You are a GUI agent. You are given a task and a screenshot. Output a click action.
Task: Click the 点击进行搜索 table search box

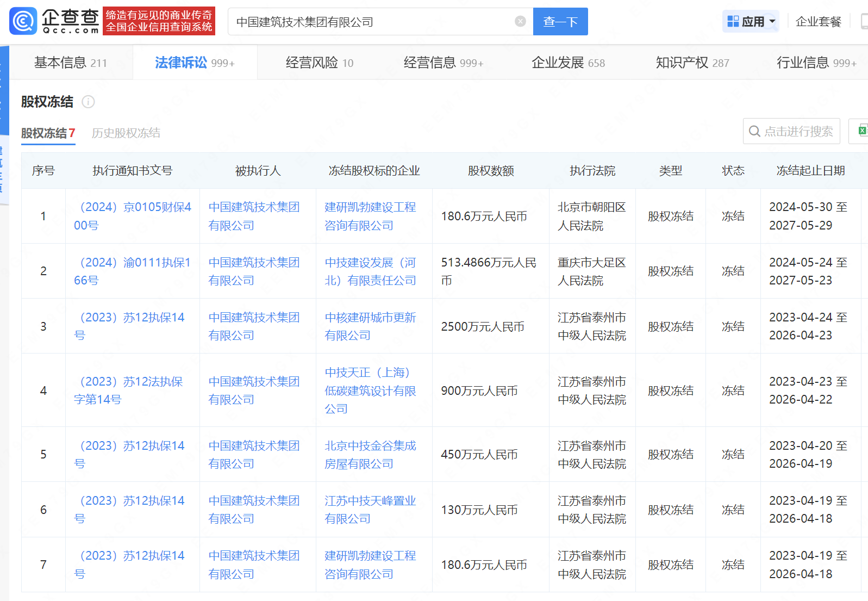(791, 131)
